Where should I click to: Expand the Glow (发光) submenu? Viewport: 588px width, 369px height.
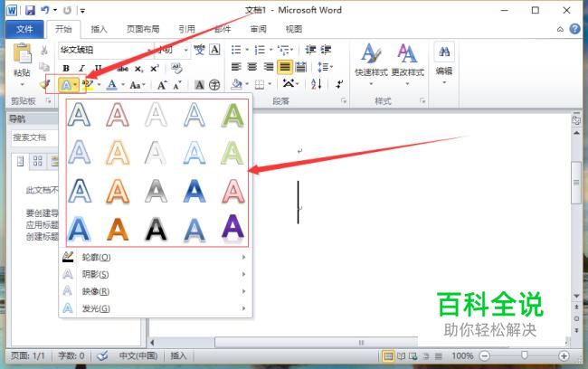tap(156, 308)
